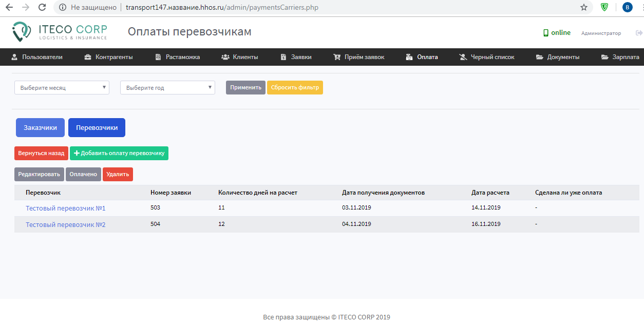
Task: Click the Администратор user label
Action: (x=601, y=33)
